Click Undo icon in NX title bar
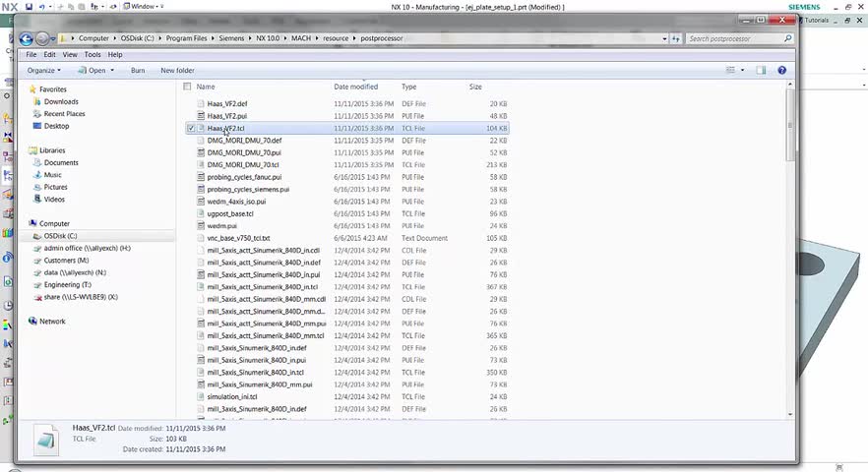Screen dimensions: 868x472 tap(41, 7)
